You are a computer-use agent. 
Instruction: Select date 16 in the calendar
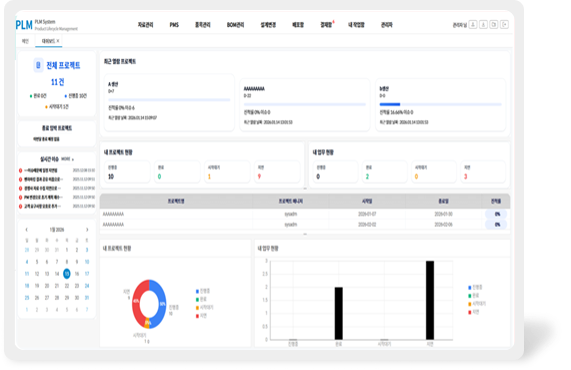point(77,273)
